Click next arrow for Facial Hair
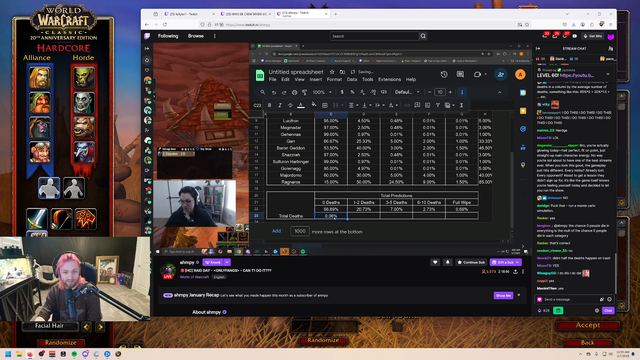This screenshot has width=640, height=360. click(100, 327)
